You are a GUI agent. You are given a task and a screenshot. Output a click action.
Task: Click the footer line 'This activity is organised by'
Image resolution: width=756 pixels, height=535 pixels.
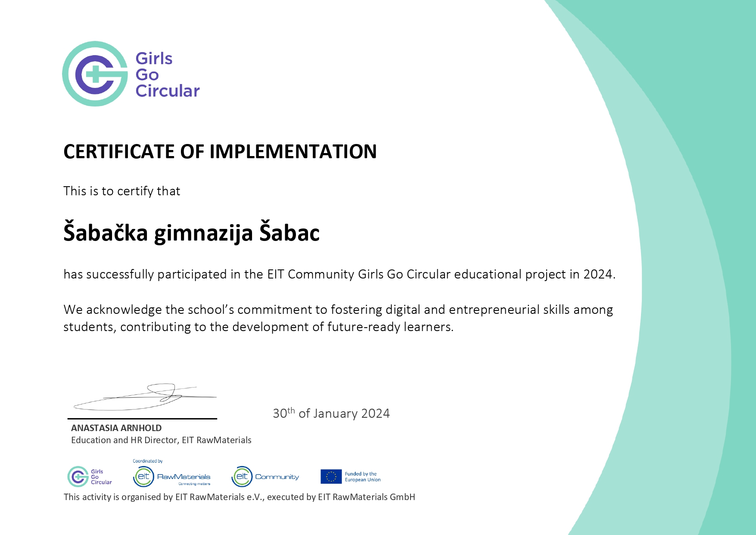tap(240, 497)
